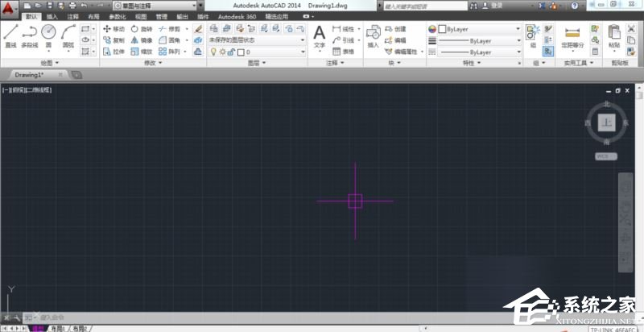Click the Plot (print) icon in the quick access toolbar
Image resolution: width=644 pixels, height=332 pixels.
[72, 6]
